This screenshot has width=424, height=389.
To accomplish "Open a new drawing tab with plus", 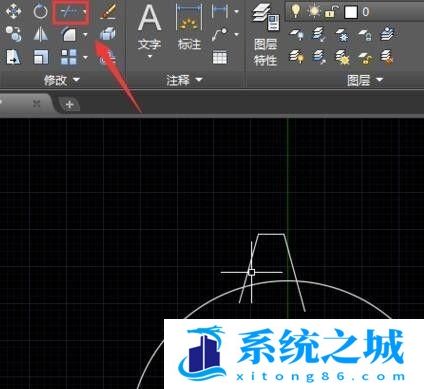I will coord(69,105).
